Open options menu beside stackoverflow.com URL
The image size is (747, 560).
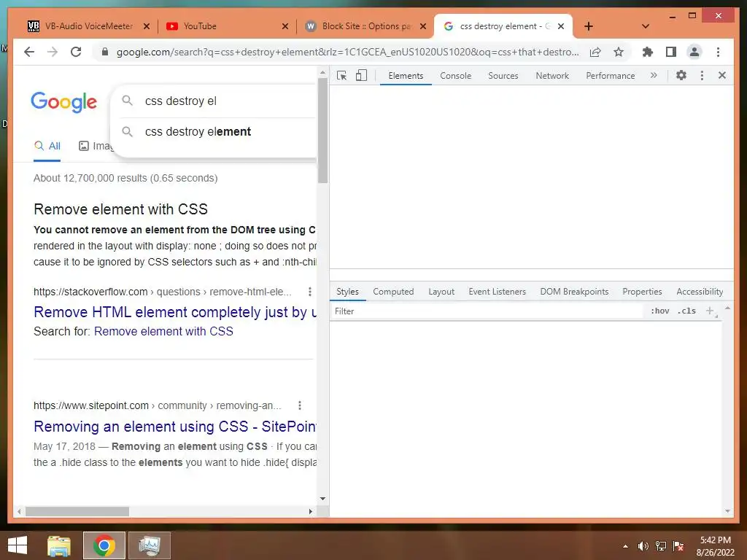point(309,292)
